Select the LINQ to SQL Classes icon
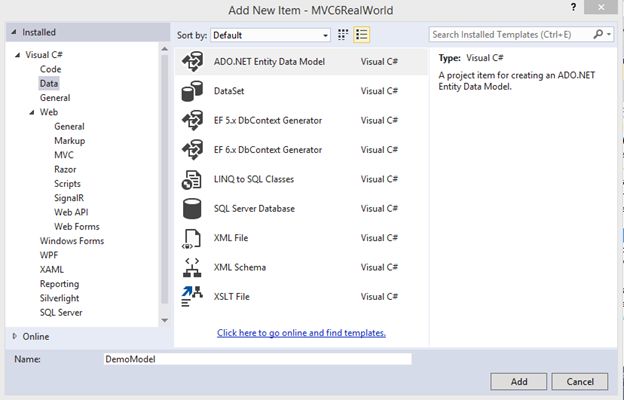624x400 pixels. click(x=192, y=179)
